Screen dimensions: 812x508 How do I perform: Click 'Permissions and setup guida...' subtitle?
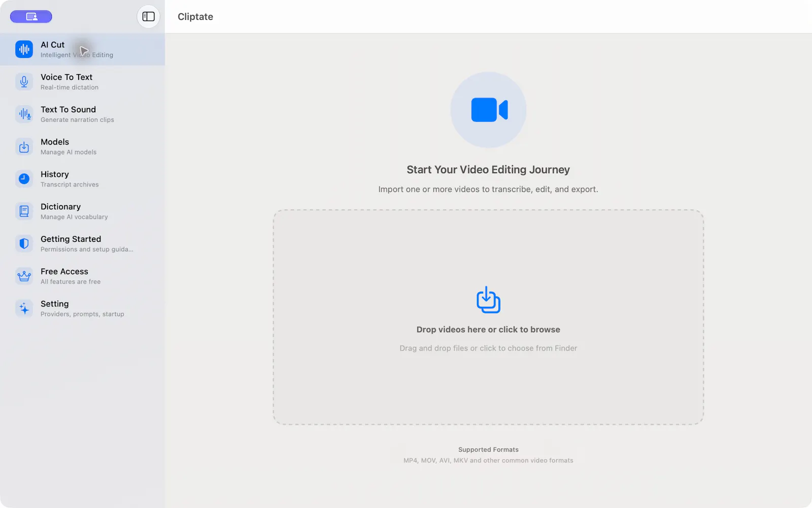pos(87,249)
